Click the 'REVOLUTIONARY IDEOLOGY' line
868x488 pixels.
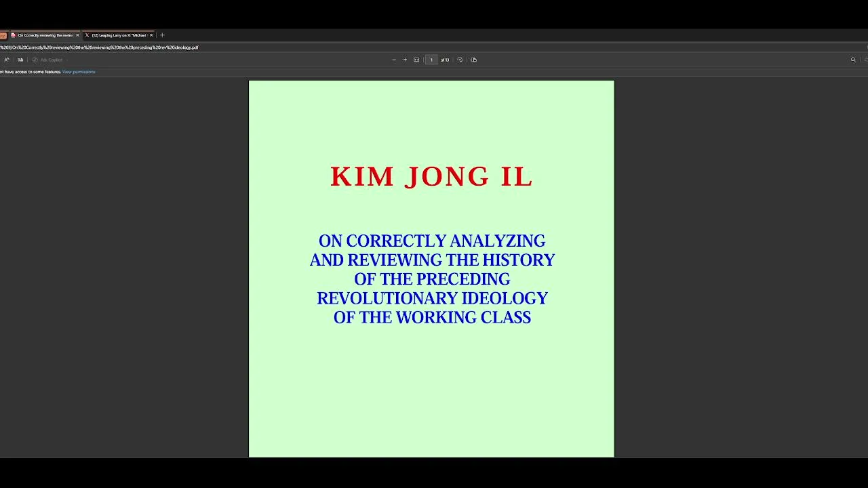[432, 298]
